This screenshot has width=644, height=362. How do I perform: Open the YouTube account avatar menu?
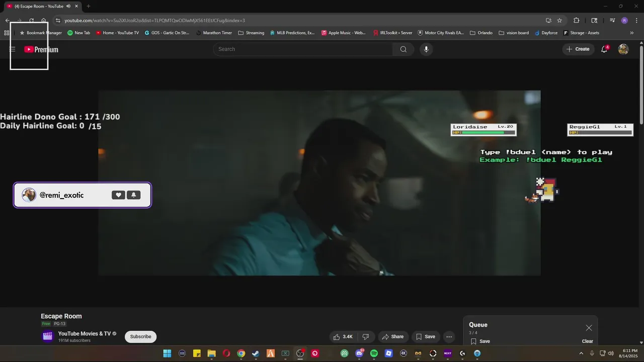click(623, 49)
